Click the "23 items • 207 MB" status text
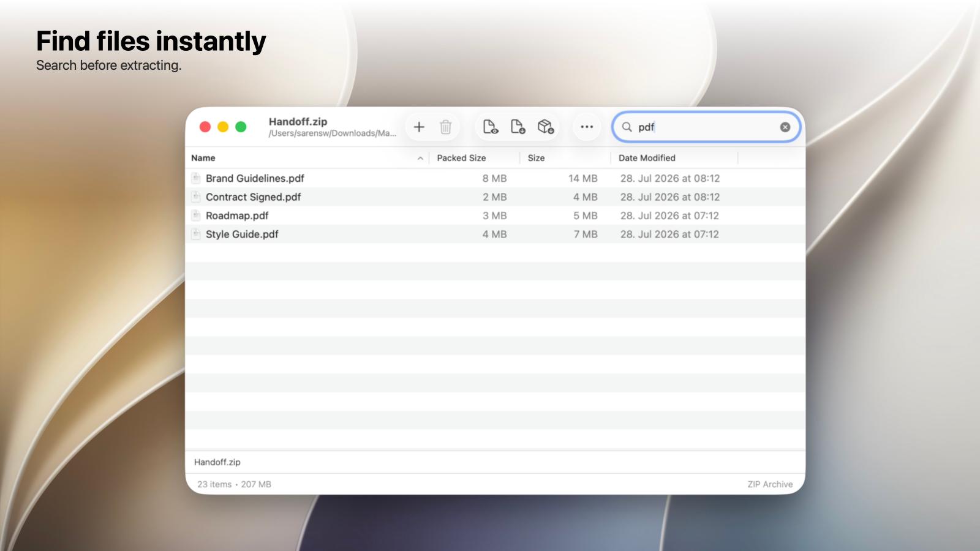980x551 pixels. (234, 484)
